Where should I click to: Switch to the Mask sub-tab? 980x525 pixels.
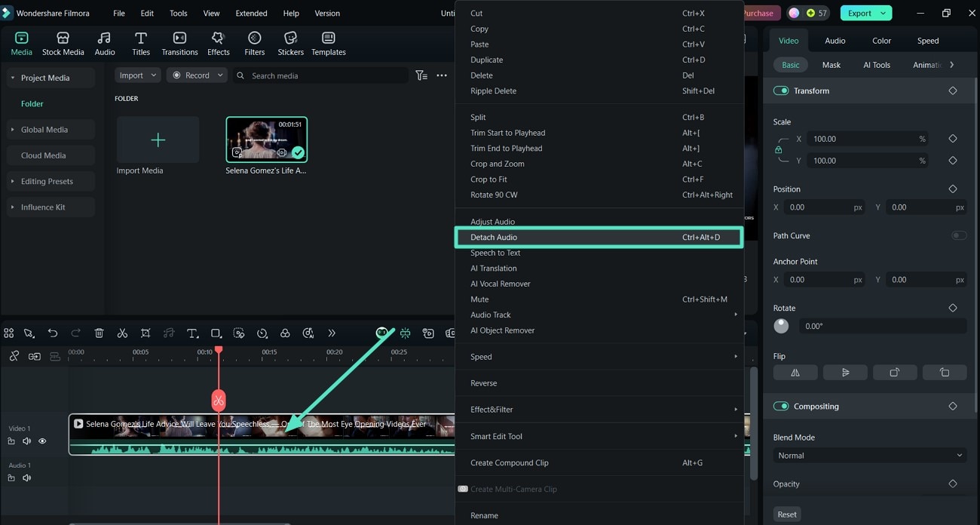pos(831,65)
